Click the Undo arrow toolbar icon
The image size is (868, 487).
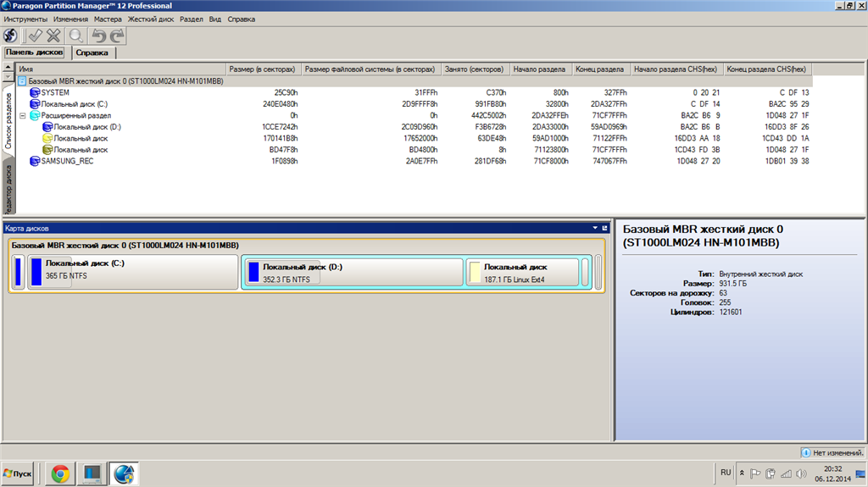[x=98, y=36]
